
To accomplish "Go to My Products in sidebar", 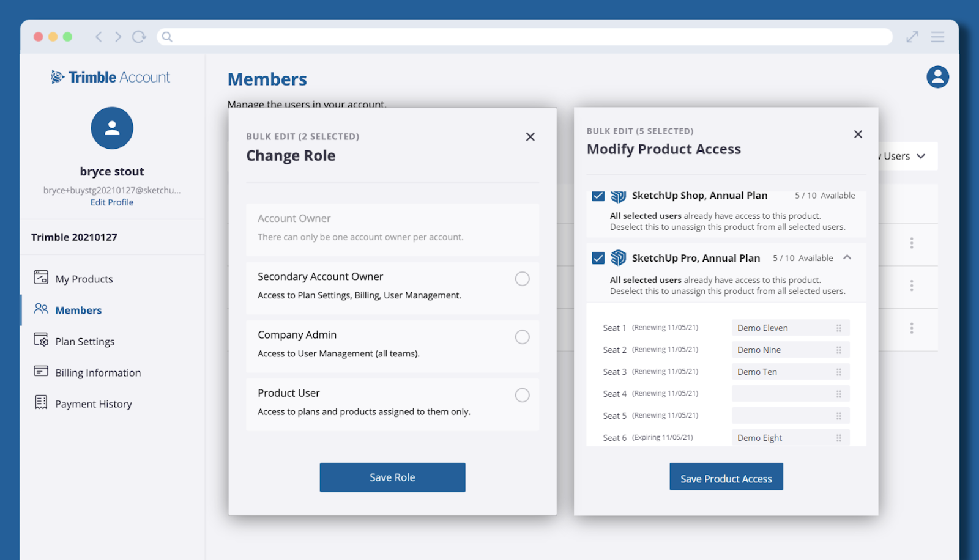I will (84, 279).
